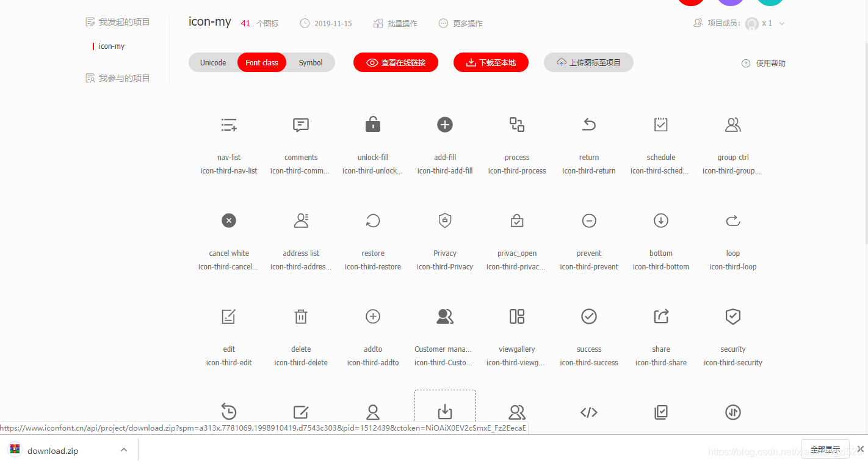Select the process icon
This screenshot has height=463, width=868.
[517, 125]
